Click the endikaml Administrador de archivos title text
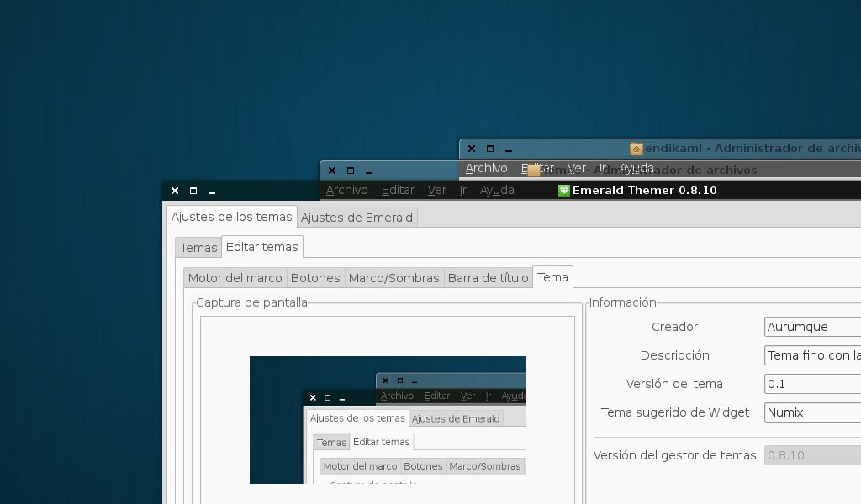 point(753,148)
